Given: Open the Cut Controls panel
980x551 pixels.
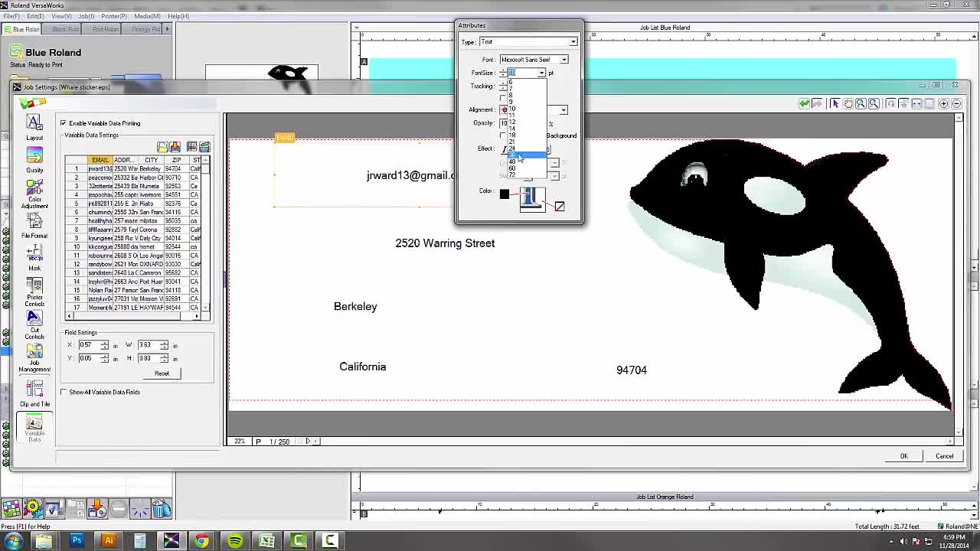Looking at the screenshot, I should coord(34,326).
